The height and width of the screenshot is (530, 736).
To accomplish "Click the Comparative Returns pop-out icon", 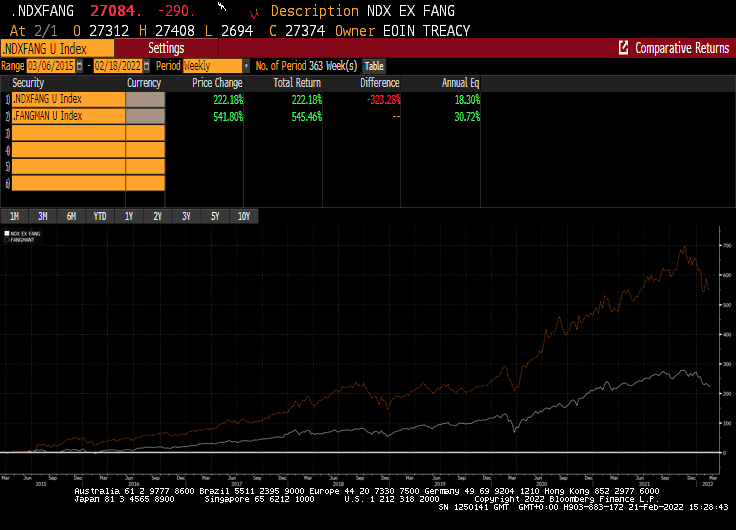I will click(x=624, y=48).
